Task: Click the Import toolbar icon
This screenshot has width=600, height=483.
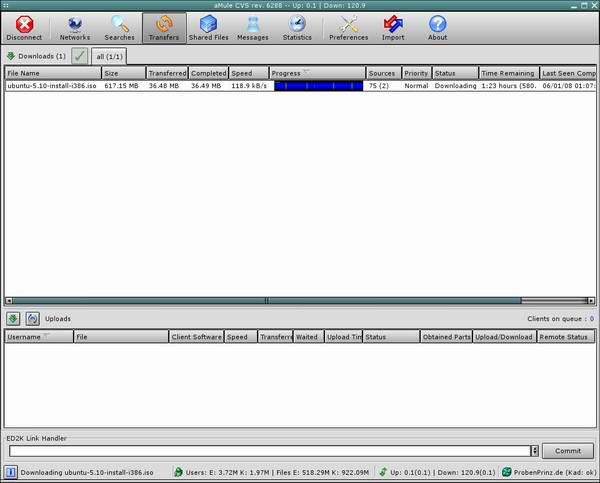Action: click(393, 28)
